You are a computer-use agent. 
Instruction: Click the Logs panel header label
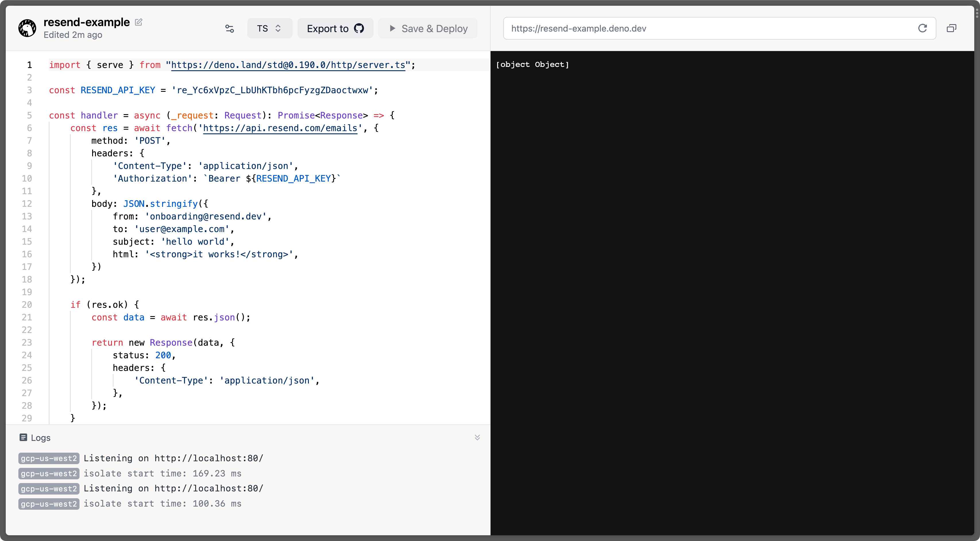[41, 437]
